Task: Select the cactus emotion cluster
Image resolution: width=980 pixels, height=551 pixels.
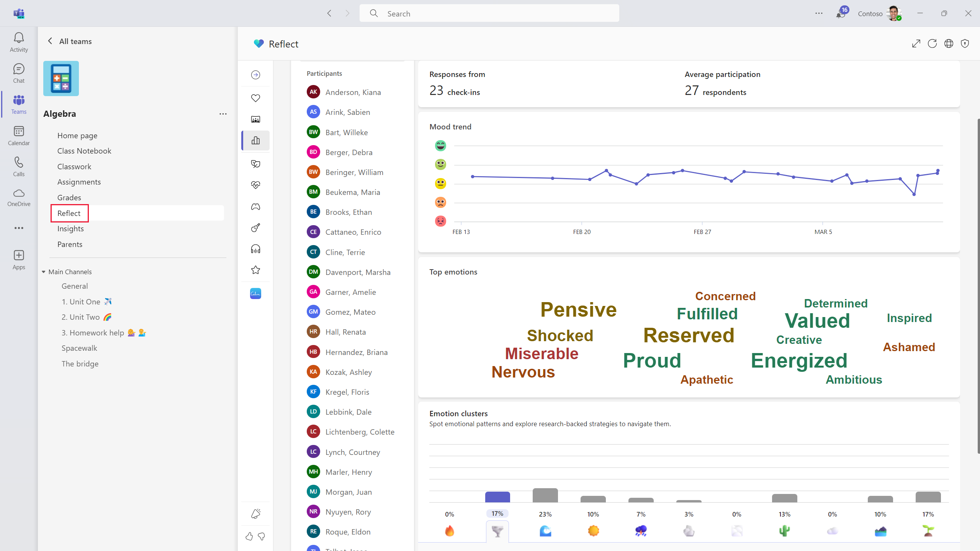Action: coord(784,531)
